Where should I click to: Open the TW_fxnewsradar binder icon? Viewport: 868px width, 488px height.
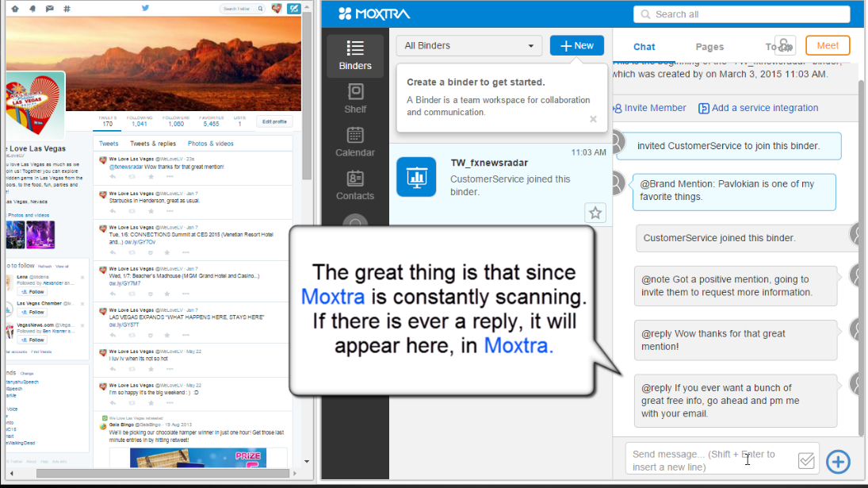tap(416, 177)
